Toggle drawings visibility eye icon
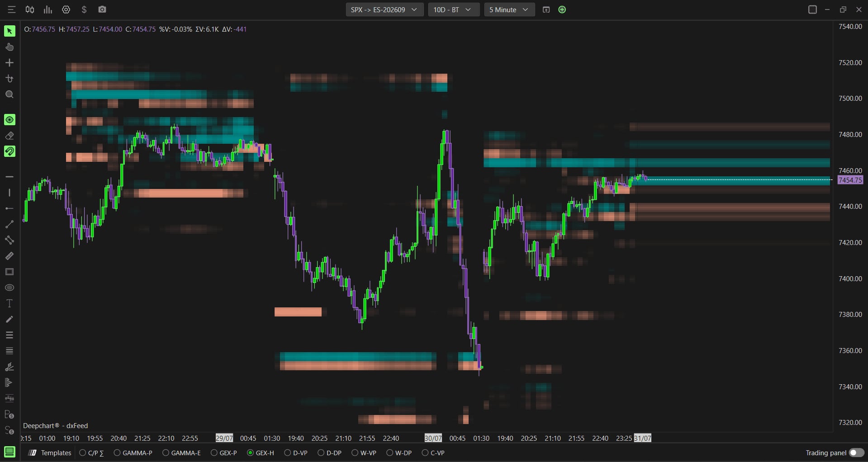The image size is (868, 462). point(9,120)
